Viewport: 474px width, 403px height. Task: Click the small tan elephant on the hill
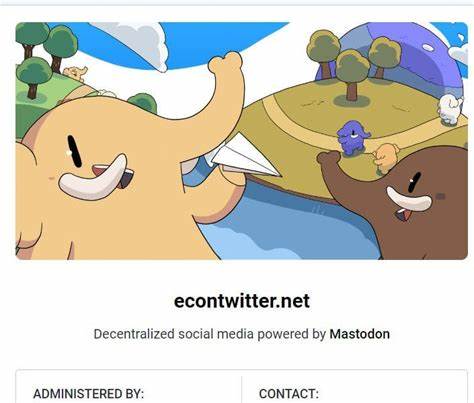tap(387, 157)
